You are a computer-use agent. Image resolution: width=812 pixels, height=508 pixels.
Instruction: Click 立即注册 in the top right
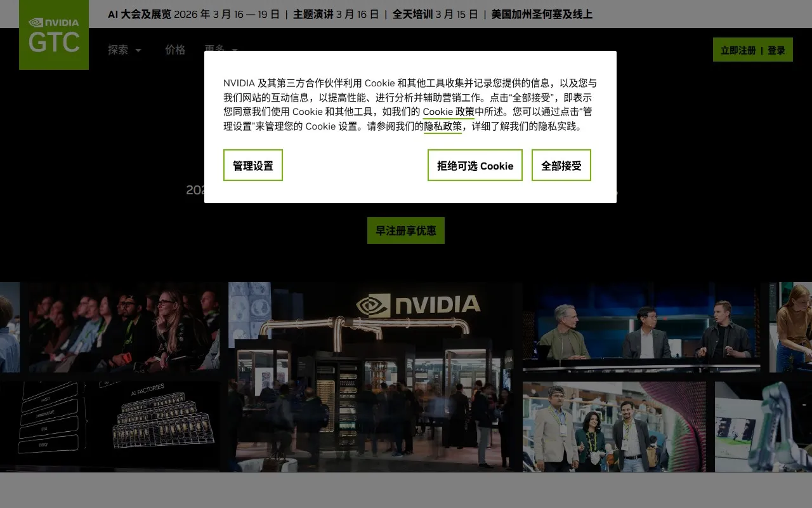[739, 50]
